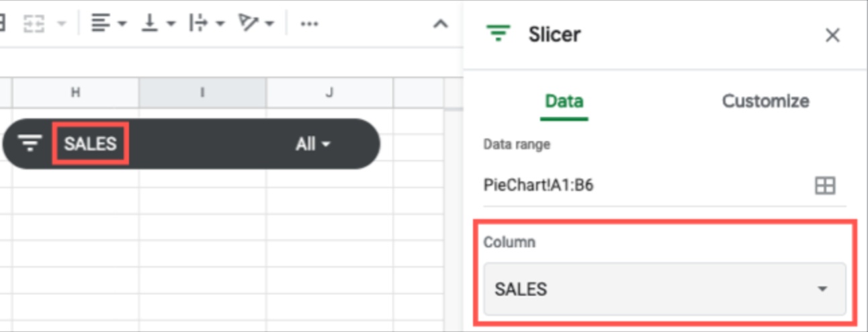This screenshot has width=868, height=332.
Task: Select column H header
Action: click(75, 93)
